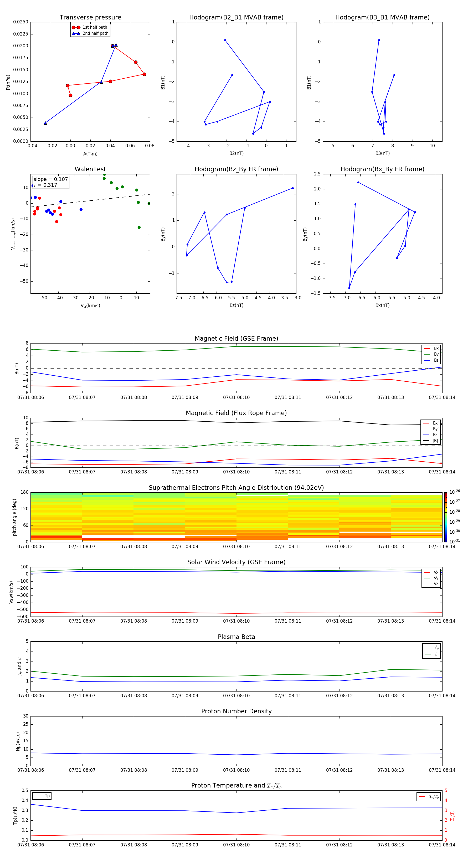The height and width of the screenshot is (868, 473).
Task: Click 'Bz' in GSE magnetic field legend
Action: pos(431,360)
